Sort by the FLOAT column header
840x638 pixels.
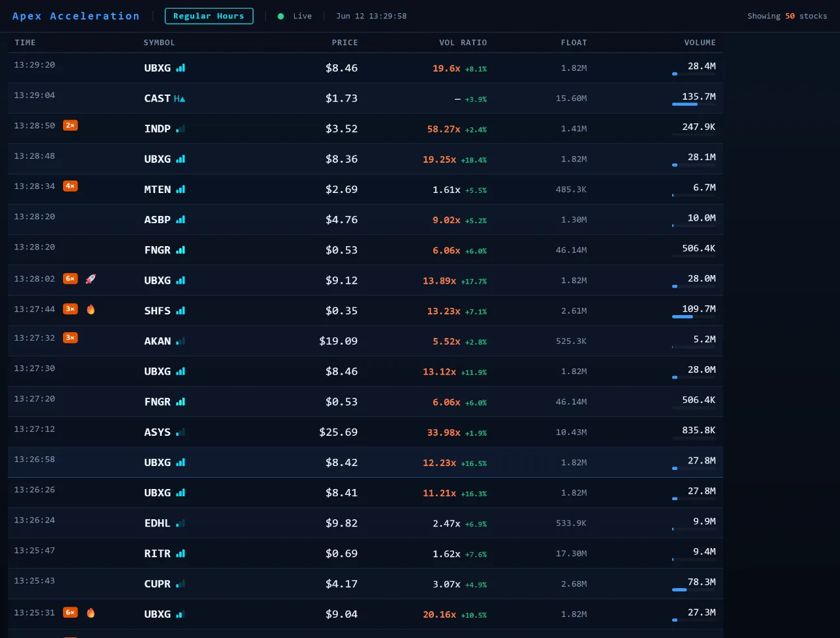[574, 43]
